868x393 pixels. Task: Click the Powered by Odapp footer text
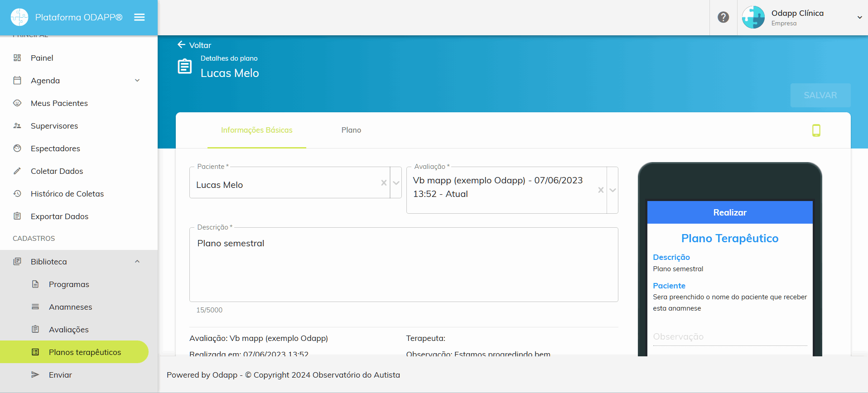pyautogui.click(x=283, y=375)
